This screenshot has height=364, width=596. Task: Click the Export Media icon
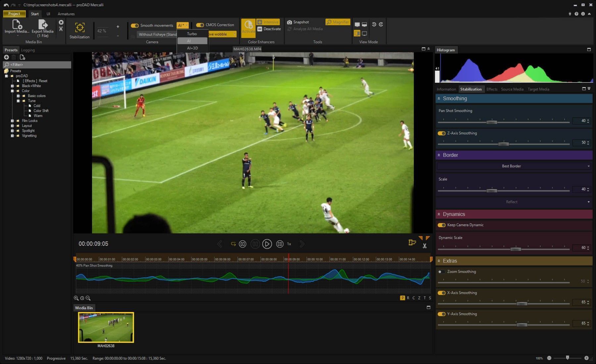click(x=43, y=25)
